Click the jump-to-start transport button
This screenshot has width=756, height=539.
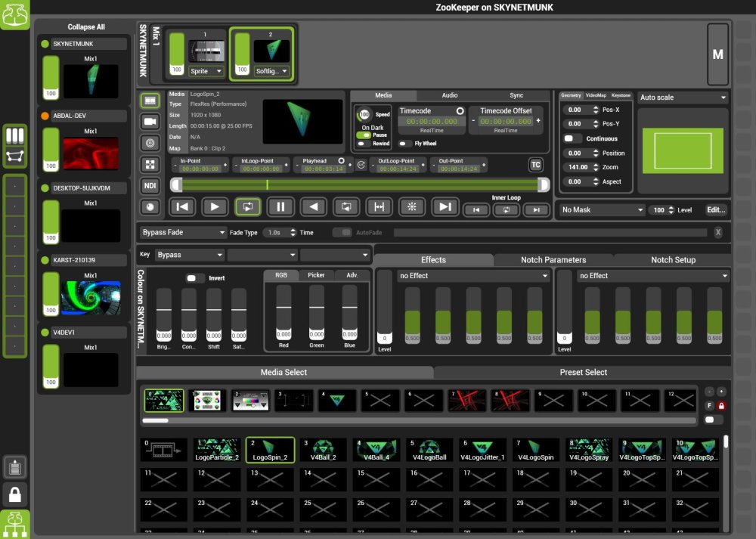pyautogui.click(x=181, y=206)
